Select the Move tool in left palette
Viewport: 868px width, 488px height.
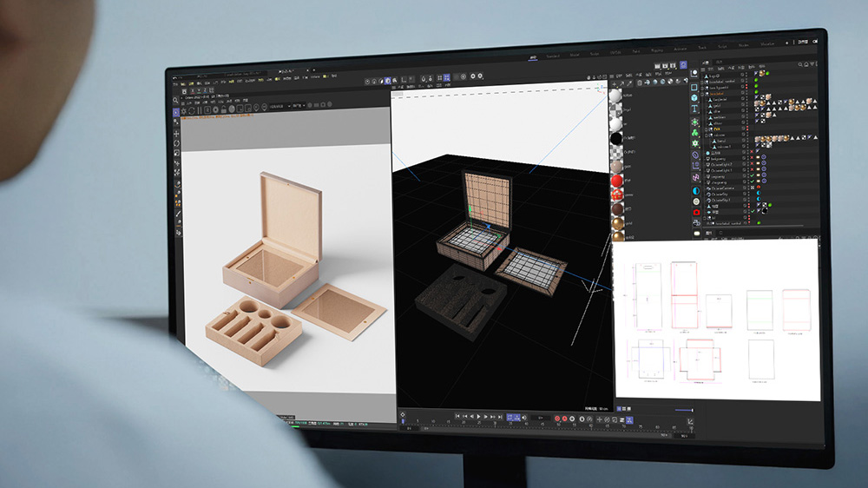176,134
